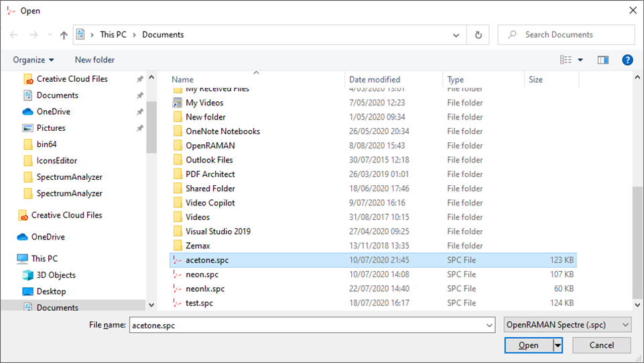Sort by Date modified column header

(x=375, y=79)
